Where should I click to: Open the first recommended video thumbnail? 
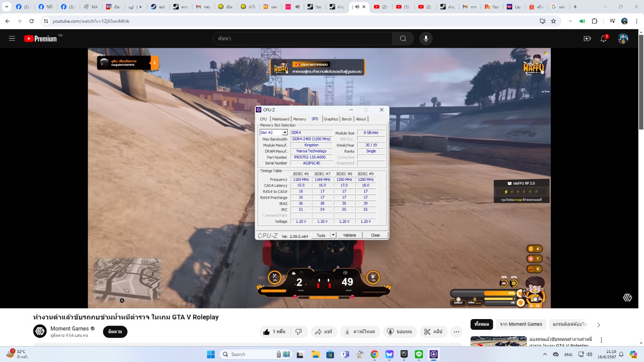coord(498,341)
